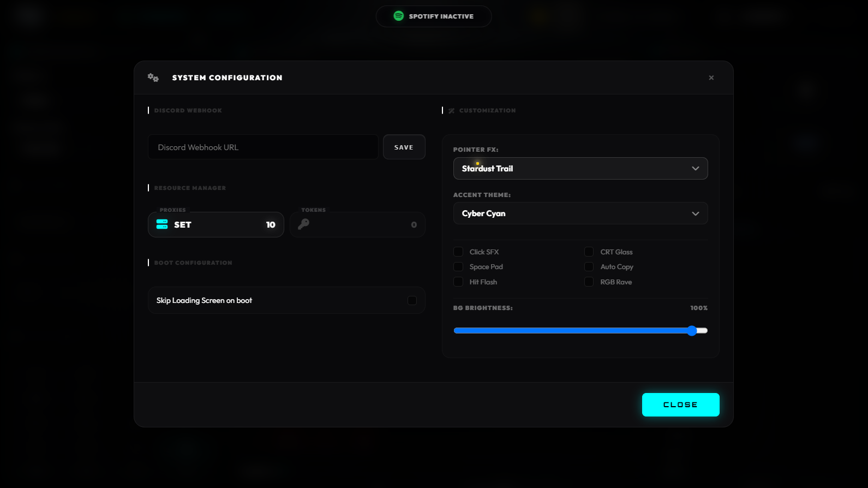Click the cyan Close button

coord(680,404)
